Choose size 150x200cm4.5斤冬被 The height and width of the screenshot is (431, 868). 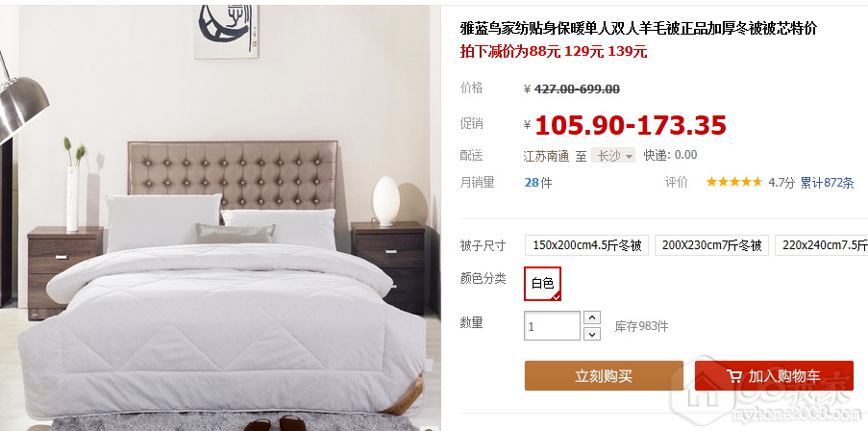[x=586, y=245]
